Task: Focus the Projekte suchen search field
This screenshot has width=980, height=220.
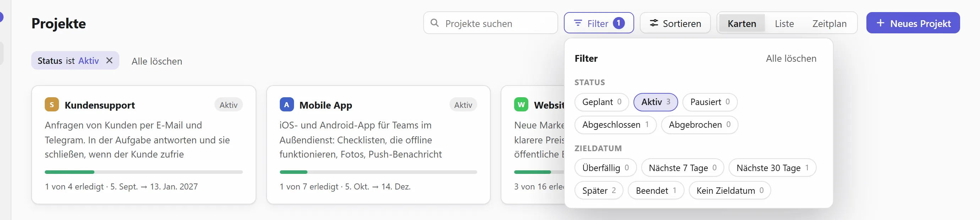Action: (x=490, y=23)
